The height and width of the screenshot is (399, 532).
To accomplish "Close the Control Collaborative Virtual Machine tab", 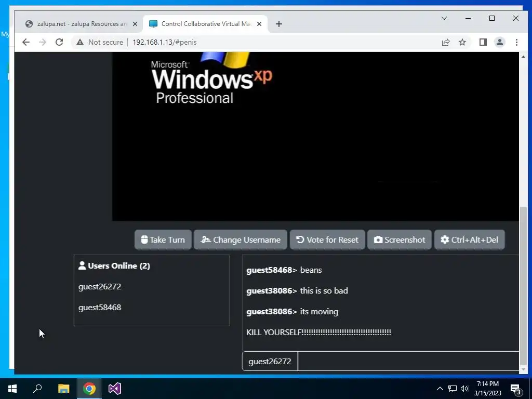I will [x=259, y=24].
